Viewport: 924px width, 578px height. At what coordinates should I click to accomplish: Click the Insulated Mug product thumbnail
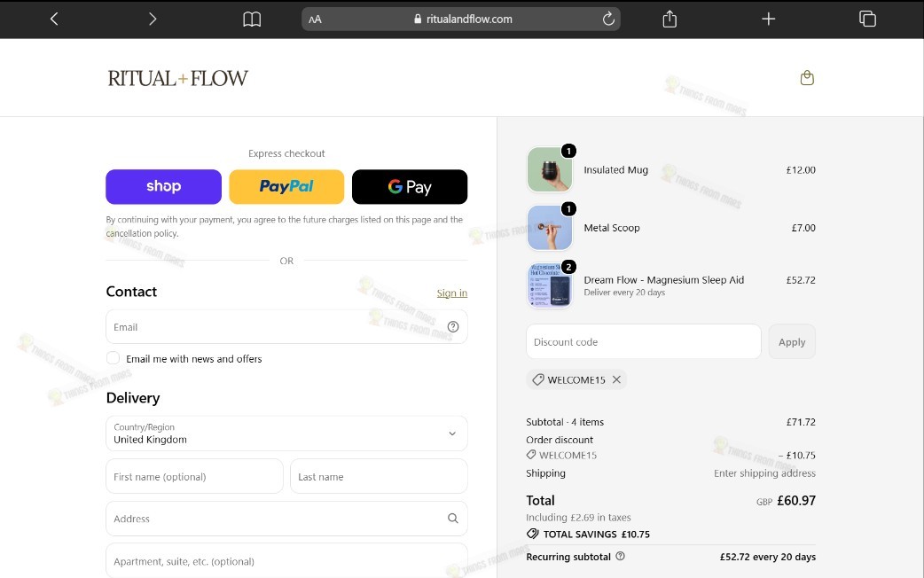(550, 169)
